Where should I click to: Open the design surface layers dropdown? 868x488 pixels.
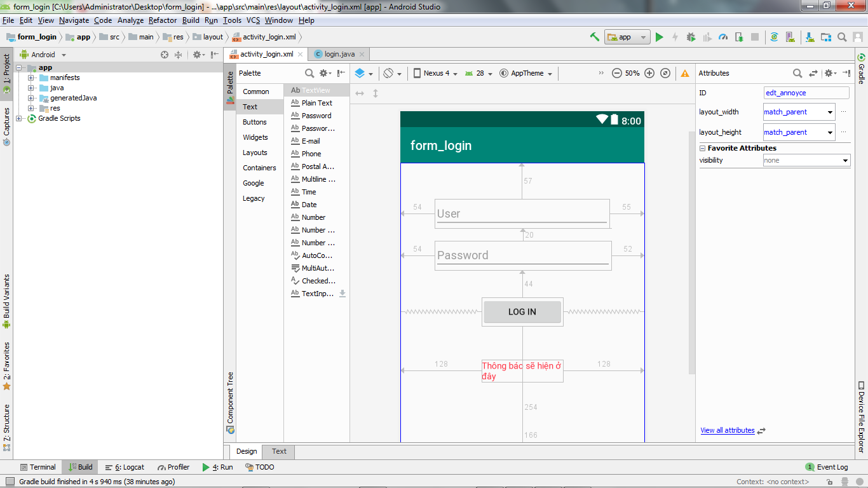[363, 73]
